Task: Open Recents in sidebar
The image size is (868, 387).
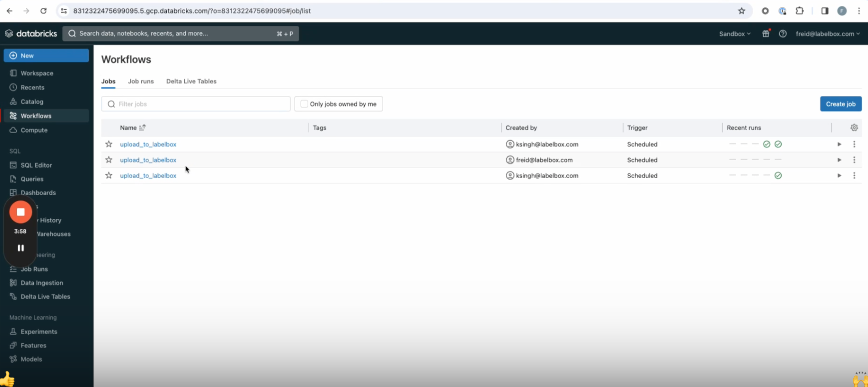Action: point(46,87)
